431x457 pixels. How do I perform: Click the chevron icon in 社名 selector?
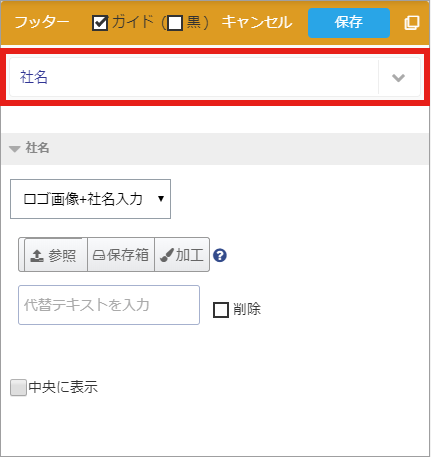pyautogui.click(x=398, y=78)
